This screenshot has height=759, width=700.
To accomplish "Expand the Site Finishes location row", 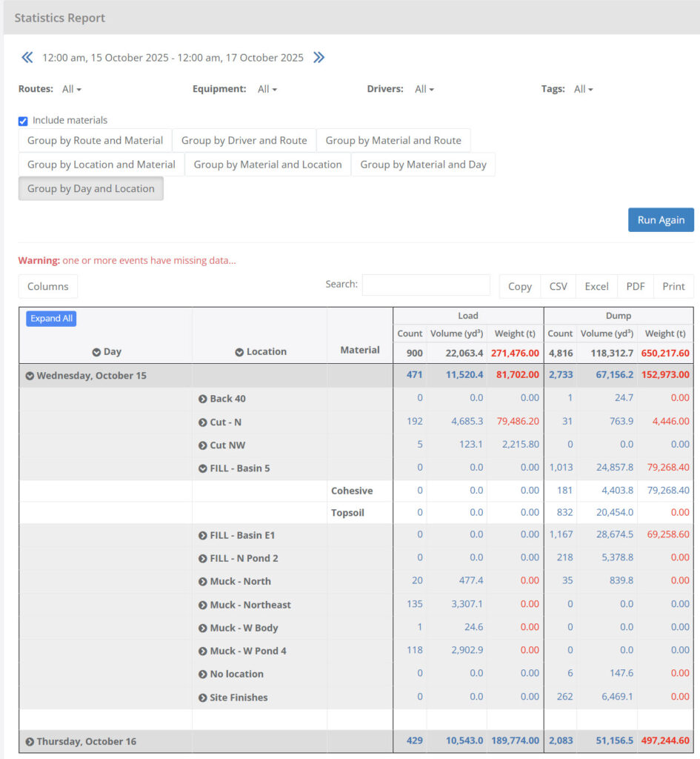I will coord(202,697).
